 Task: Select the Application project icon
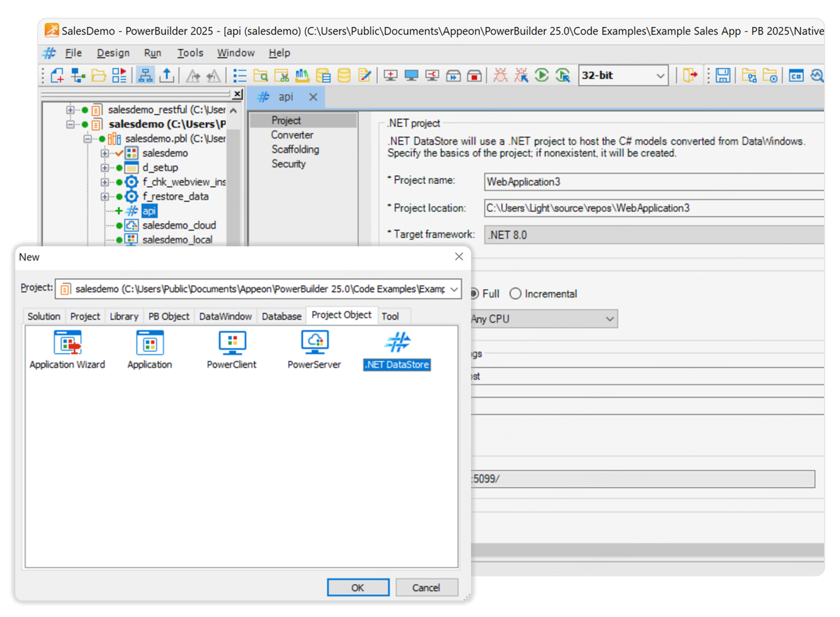point(150,350)
